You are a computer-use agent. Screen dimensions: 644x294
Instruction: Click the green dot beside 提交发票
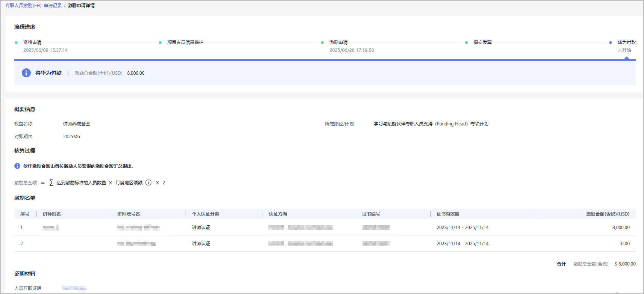coord(466,43)
